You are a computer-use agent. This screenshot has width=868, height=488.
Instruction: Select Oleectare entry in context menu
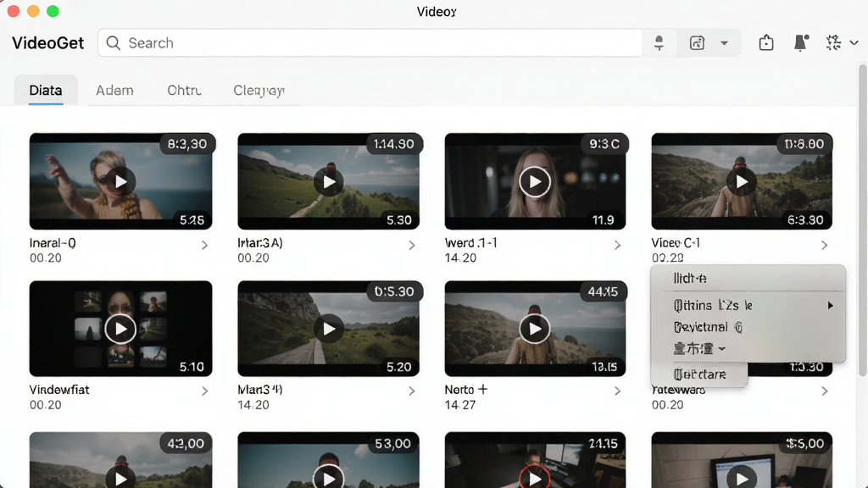tap(699, 374)
